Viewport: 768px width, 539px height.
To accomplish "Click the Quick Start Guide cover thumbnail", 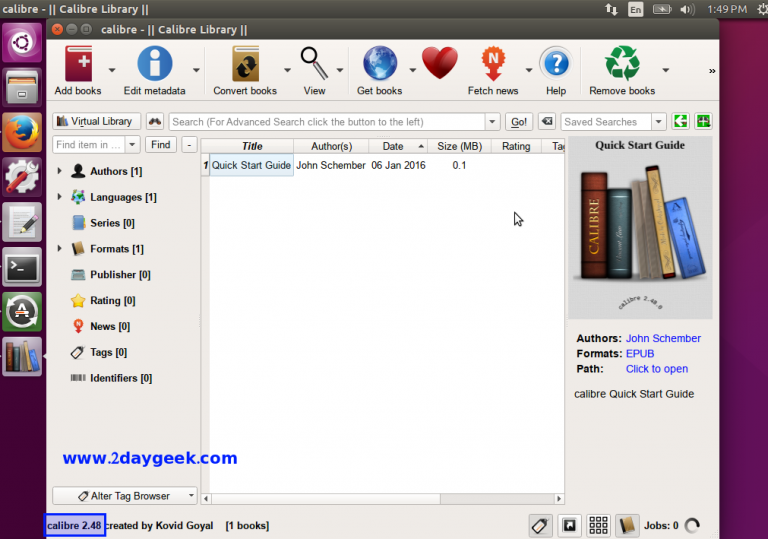I will click(640, 228).
